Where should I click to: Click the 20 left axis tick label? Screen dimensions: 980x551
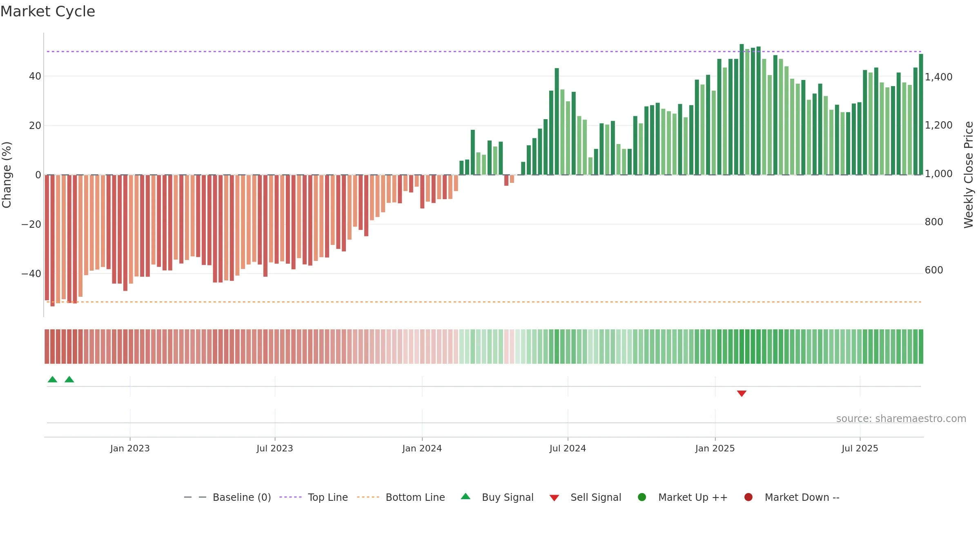pos(35,126)
